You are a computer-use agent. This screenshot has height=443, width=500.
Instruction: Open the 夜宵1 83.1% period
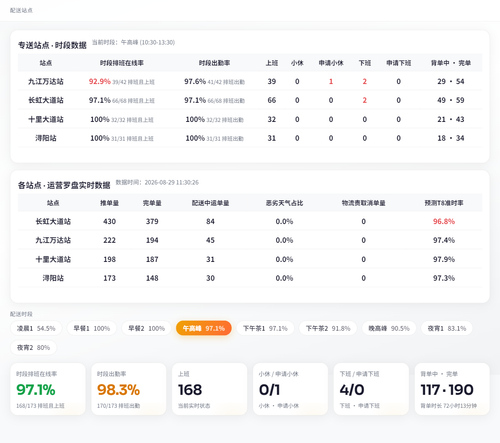tap(447, 328)
